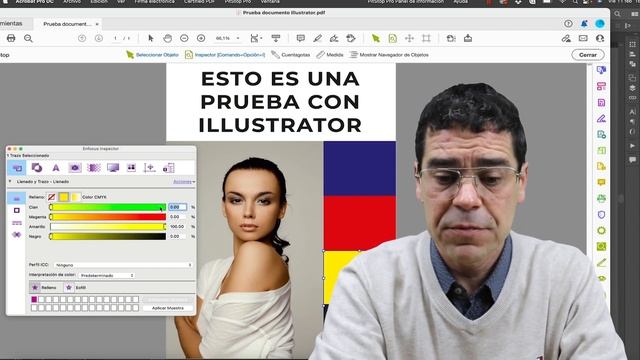Screen dimensions: 640x360
Task: Select the overlapping shapes category in Inspector
Action: (37, 168)
